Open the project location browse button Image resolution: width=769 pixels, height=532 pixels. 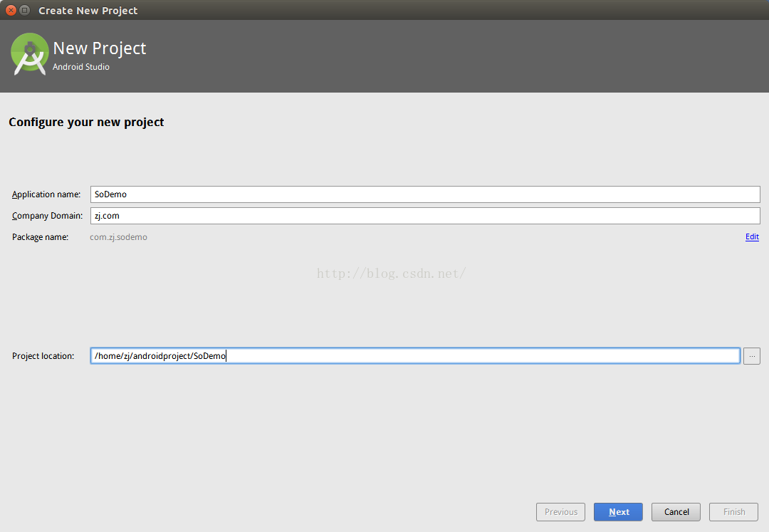(751, 356)
